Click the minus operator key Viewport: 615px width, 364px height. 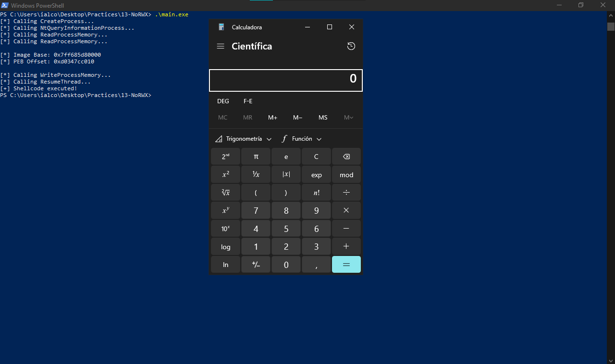click(346, 229)
